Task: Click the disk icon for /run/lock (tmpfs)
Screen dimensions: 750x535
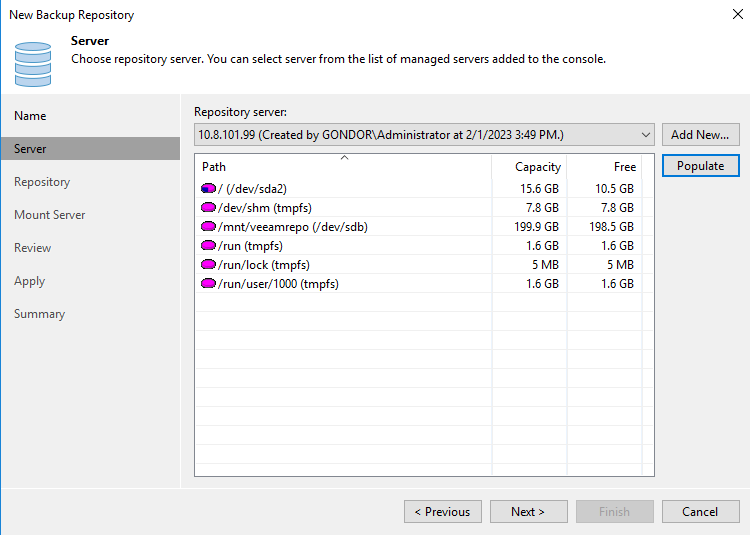Action: (x=208, y=264)
